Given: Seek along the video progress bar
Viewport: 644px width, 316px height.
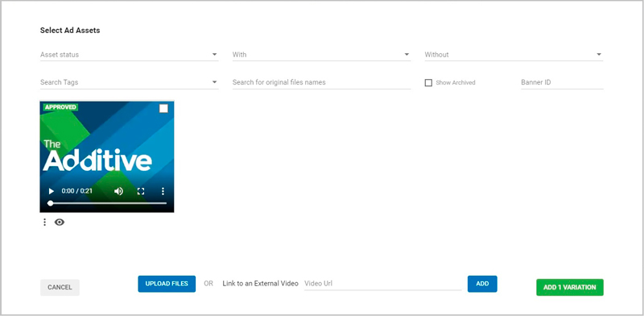Looking at the screenshot, I should click(x=108, y=203).
